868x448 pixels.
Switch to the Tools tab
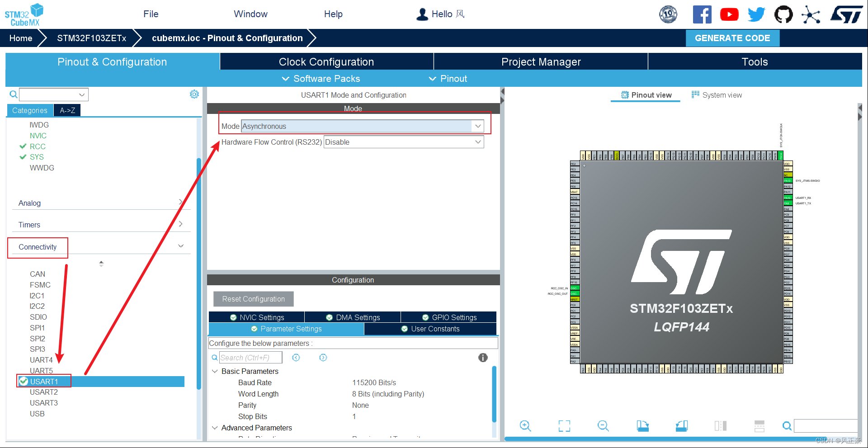pyautogui.click(x=755, y=62)
